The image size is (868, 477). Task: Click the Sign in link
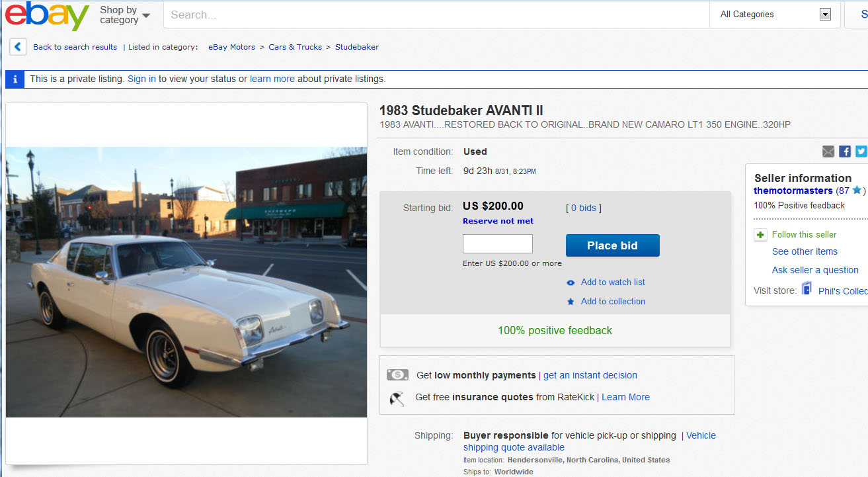tap(141, 79)
